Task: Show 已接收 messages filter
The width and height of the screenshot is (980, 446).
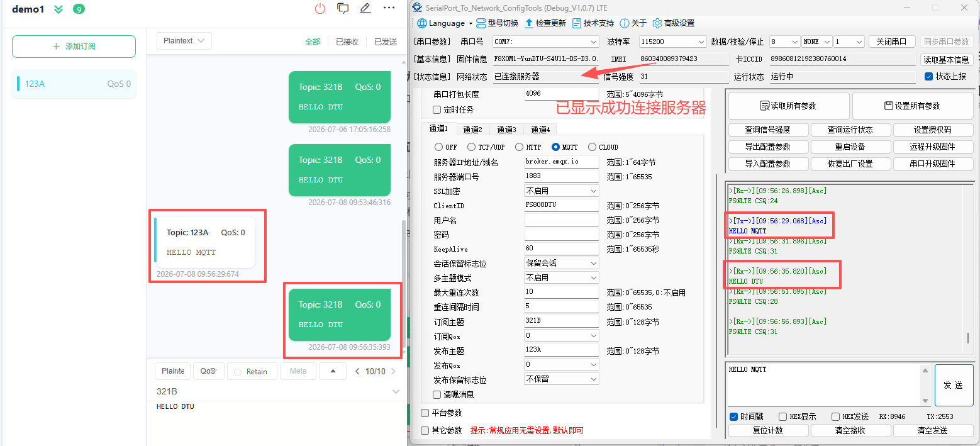Action: (x=347, y=42)
